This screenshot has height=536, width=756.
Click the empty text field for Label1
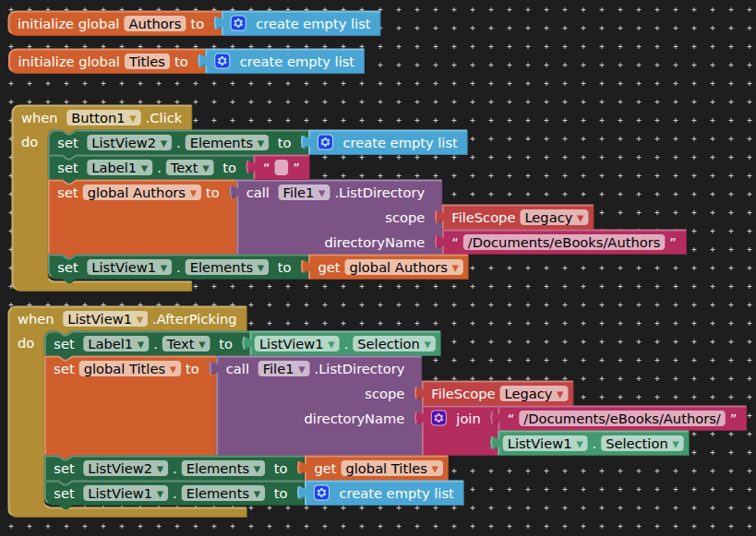[282, 168]
